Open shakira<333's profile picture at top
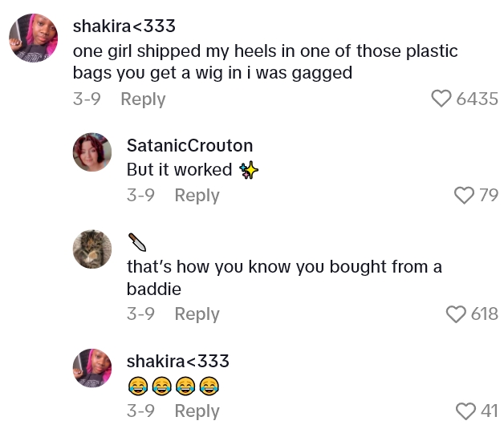The width and height of the screenshot is (504, 437). [34, 38]
